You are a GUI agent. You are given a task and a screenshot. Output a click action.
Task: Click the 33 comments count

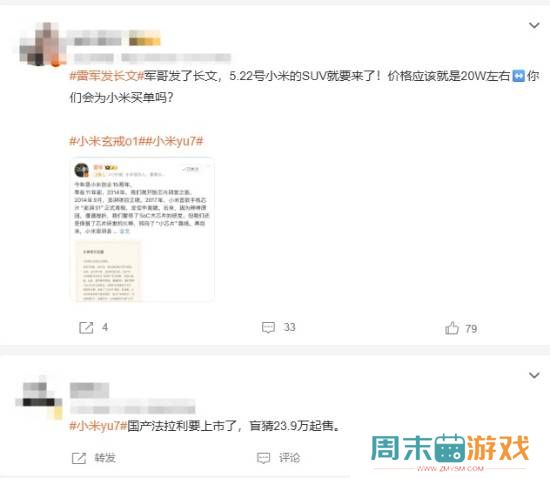(x=289, y=327)
